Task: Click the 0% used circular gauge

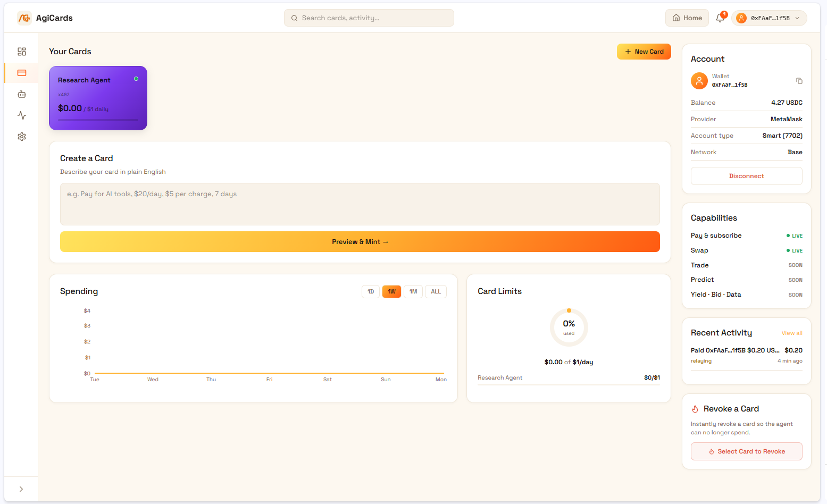Action: (569, 327)
